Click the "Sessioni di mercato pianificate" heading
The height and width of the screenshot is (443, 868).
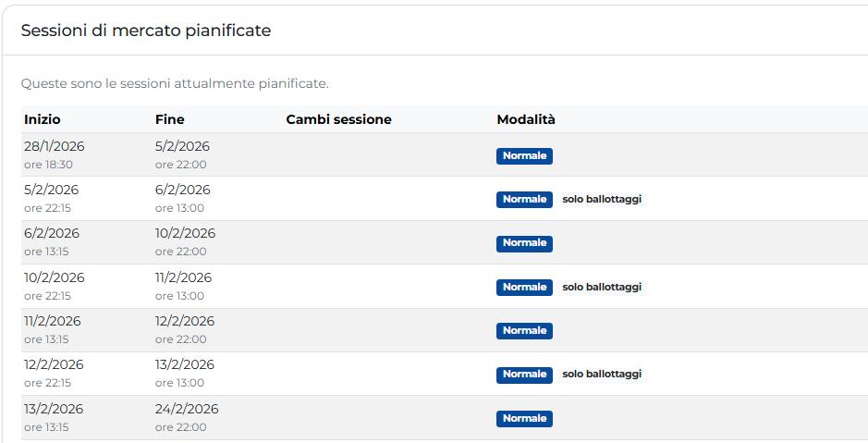(146, 31)
